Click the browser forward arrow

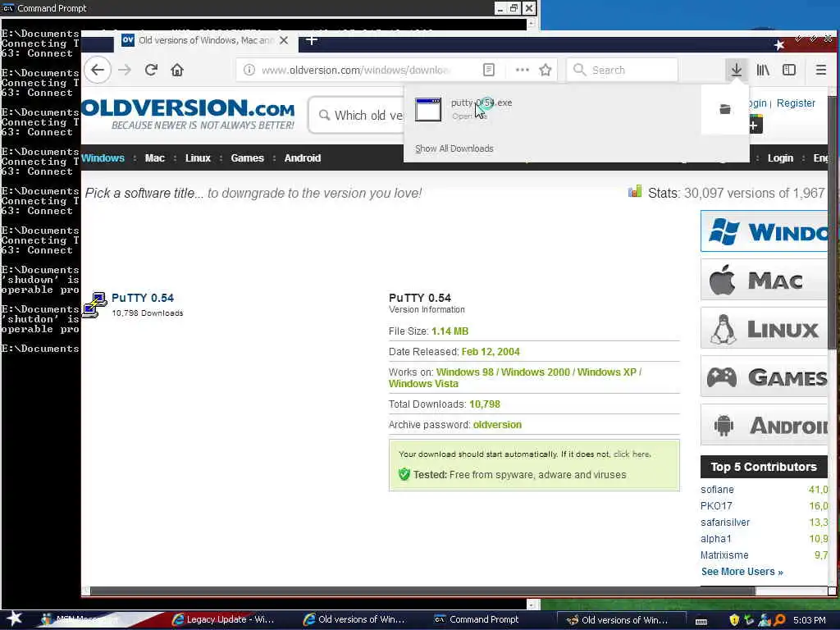point(125,71)
